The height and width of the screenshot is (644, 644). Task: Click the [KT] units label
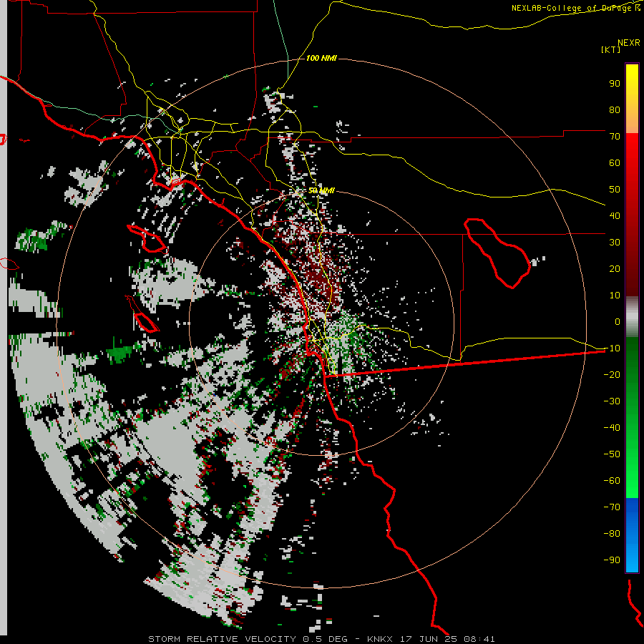pyautogui.click(x=611, y=49)
